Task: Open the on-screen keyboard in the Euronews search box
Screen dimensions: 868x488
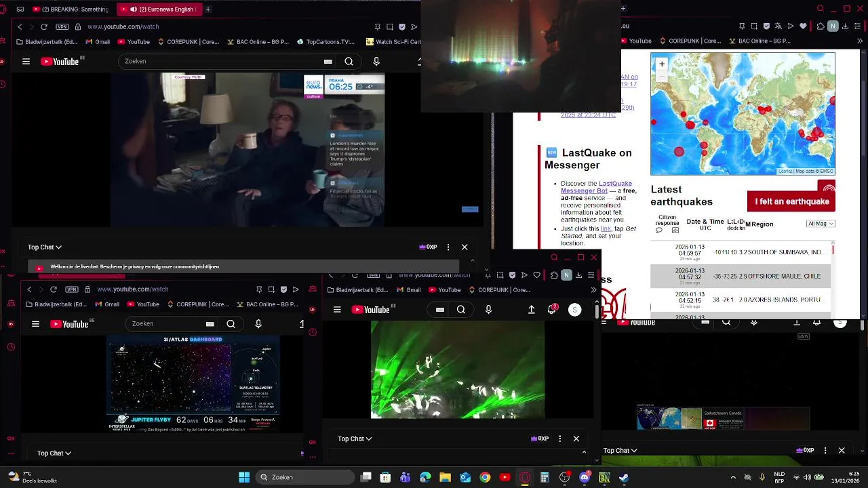Action: [328, 61]
